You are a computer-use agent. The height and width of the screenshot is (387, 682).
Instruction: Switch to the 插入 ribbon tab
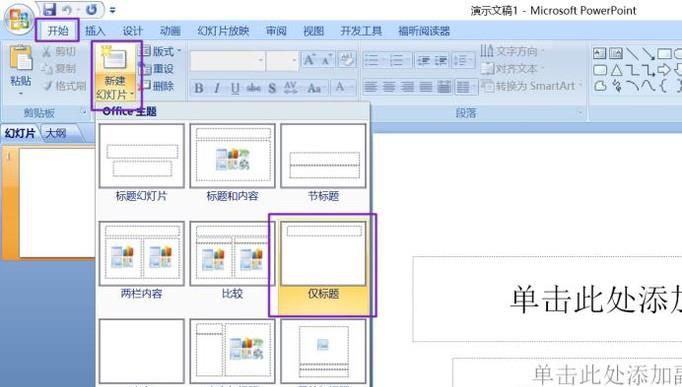(95, 31)
